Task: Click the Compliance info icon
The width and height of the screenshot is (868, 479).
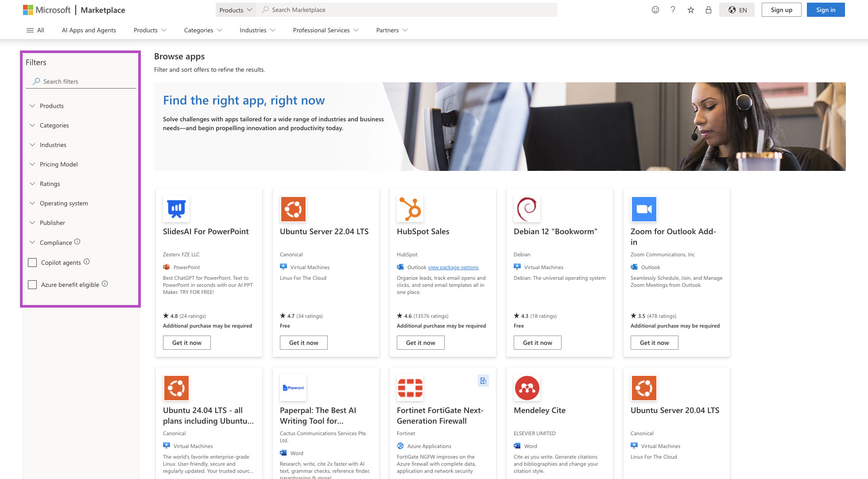Action: pyautogui.click(x=77, y=242)
